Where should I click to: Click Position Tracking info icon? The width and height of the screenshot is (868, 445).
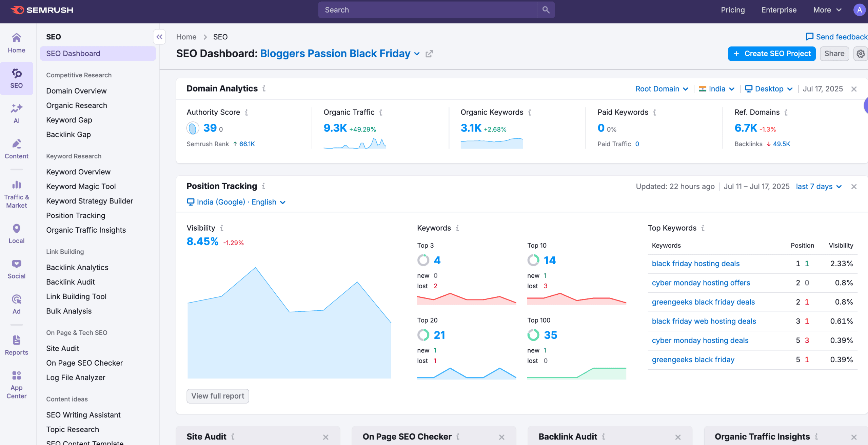tap(263, 186)
